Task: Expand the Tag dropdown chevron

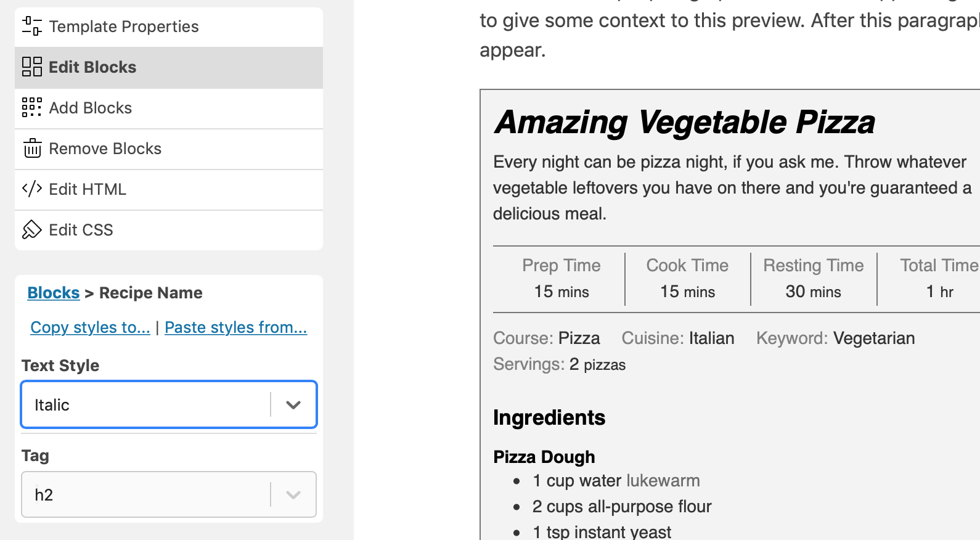Action: pos(293,495)
